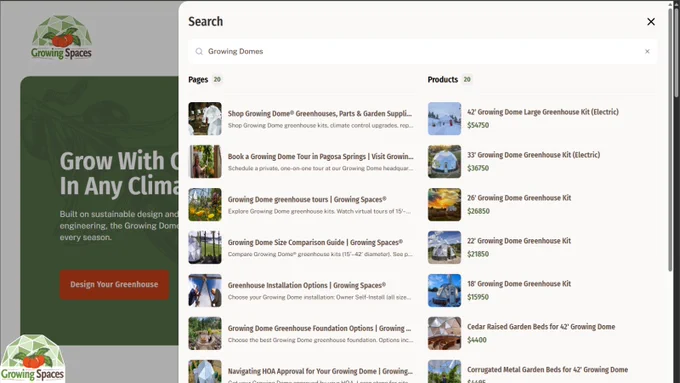Click the $4400 price text
Screen dimensions: 680x383
coord(477,340)
